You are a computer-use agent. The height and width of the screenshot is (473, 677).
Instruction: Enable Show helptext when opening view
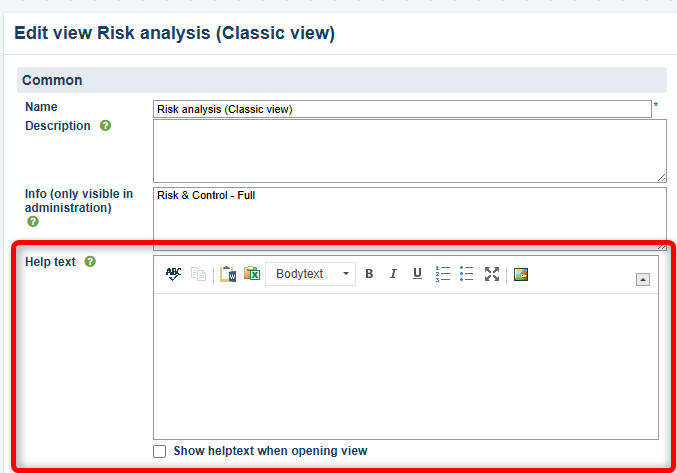(160, 451)
